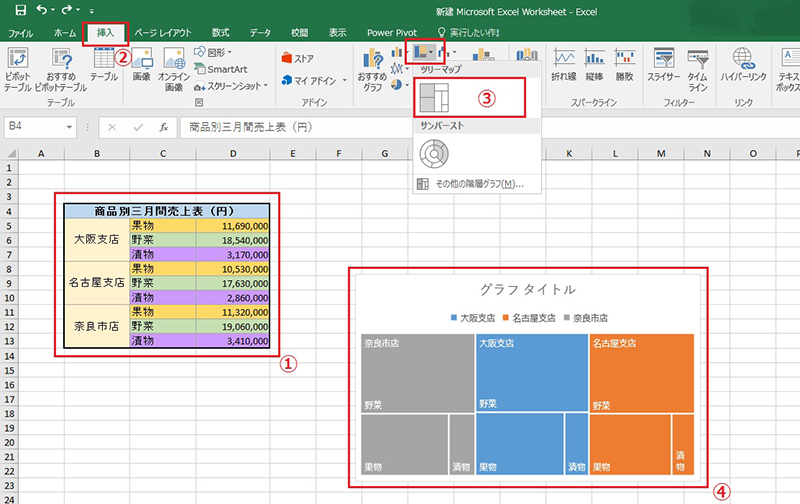Insert a 縦棒 column sparkline
The image size is (800, 504).
pos(594,65)
